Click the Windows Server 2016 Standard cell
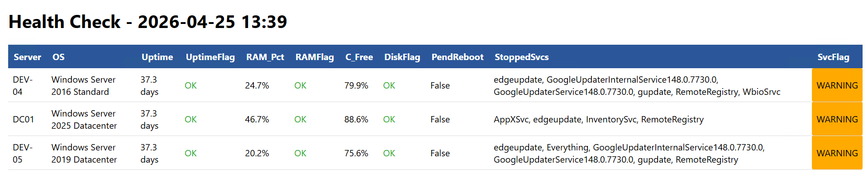This screenshot has width=868, height=187. 83,85
